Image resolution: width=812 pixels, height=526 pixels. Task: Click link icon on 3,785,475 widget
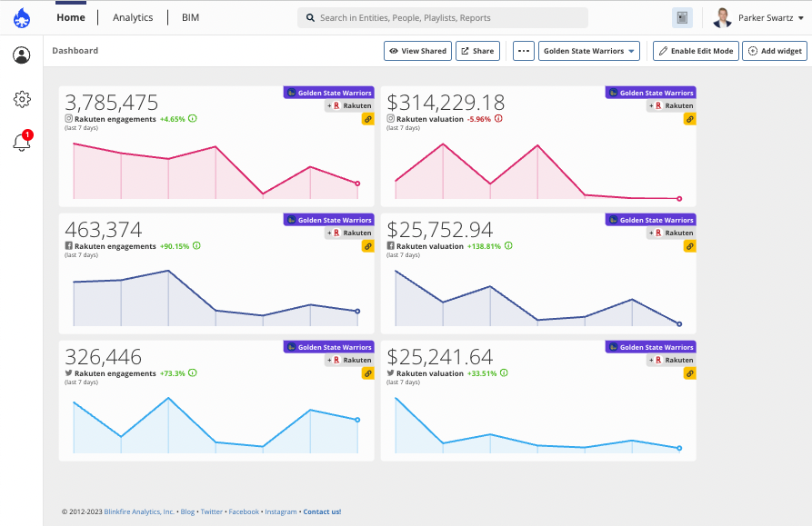[x=367, y=120]
